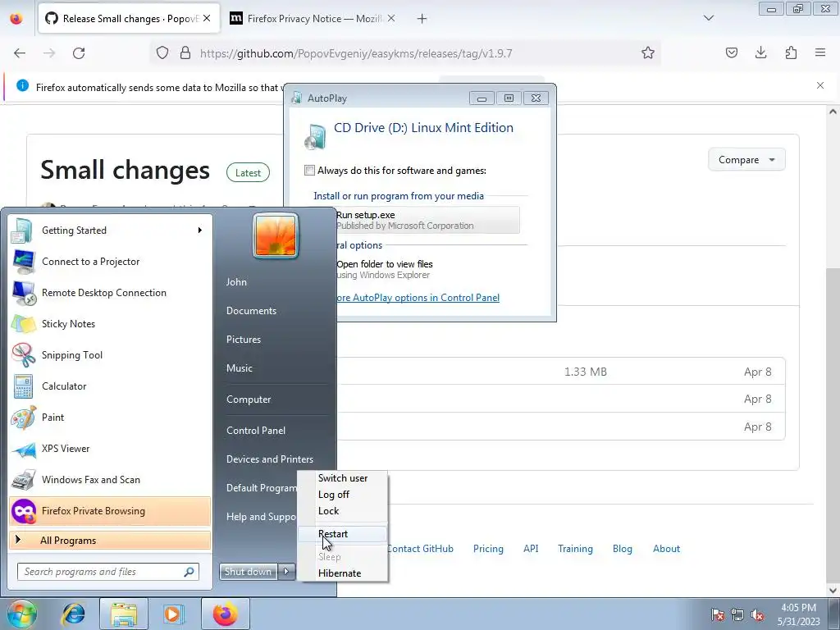
Task: Expand All Programs list
Action: (110, 541)
